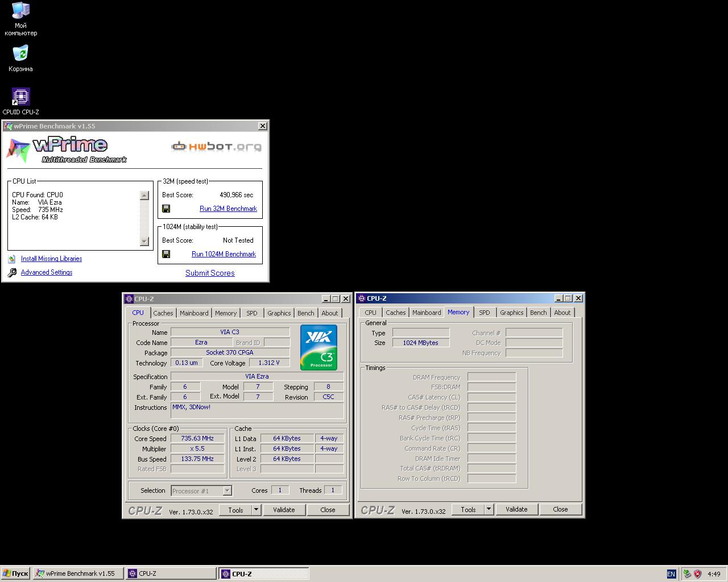The image size is (728, 582).
Task: Click the Instructions MMX, 3DNow! field
Action: tap(257, 410)
